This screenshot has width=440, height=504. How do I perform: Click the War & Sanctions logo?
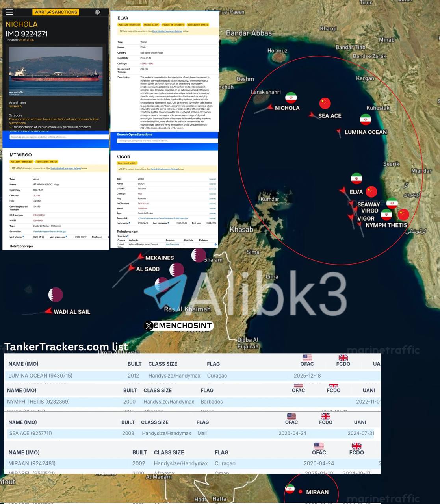coord(56,12)
